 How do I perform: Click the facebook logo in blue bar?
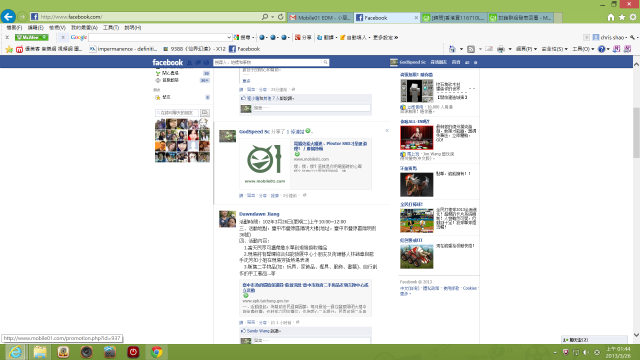pyautogui.click(x=168, y=62)
